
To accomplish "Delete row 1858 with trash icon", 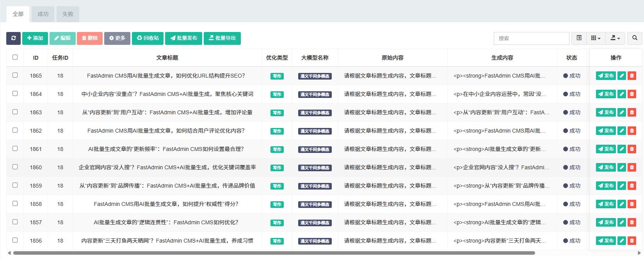I will tap(632, 204).
